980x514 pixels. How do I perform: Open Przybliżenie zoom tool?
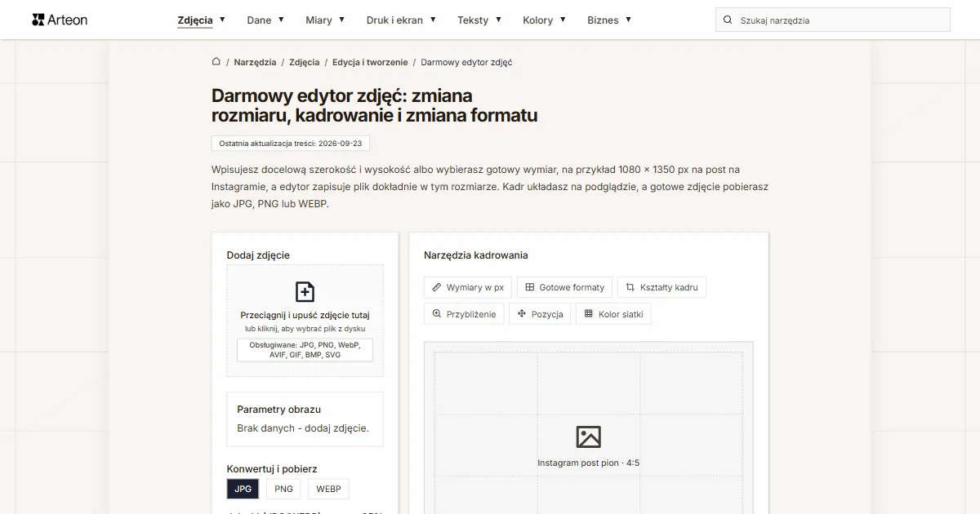point(464,314)
